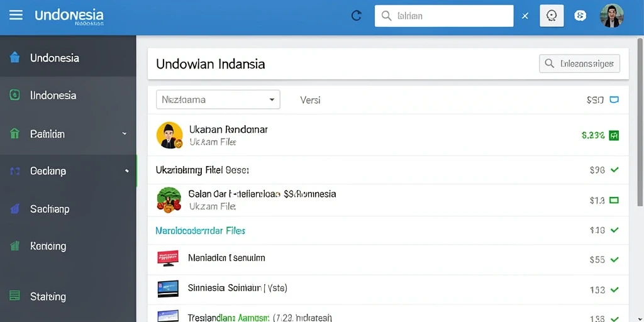Open the fruit tree thumbnail in the Galan row

[169, 200]
